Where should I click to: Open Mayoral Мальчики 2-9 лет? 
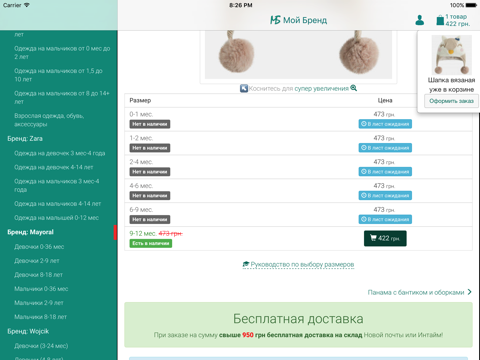point(39,303)
